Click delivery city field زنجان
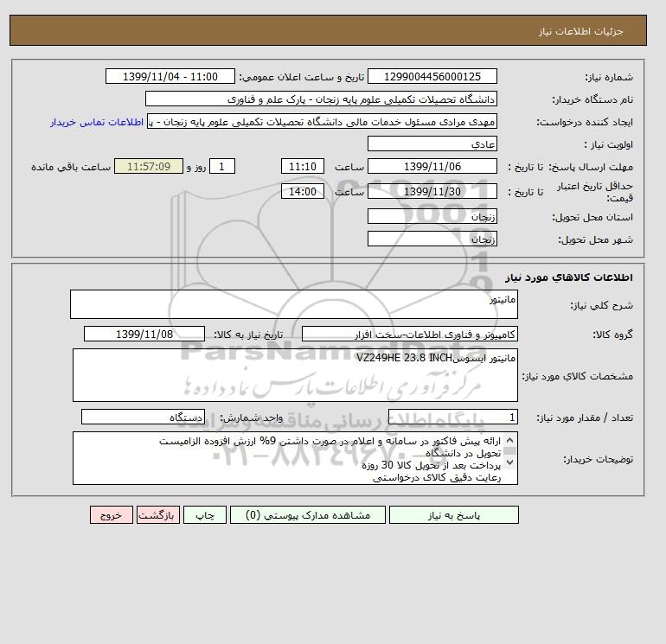This screenshot has width=666, height=644. pos(432,239)
